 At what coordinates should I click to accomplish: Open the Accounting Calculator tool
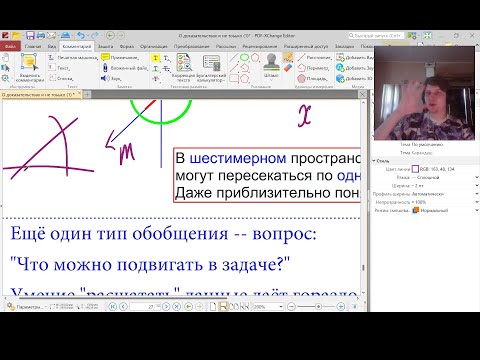tap(211, 68)
